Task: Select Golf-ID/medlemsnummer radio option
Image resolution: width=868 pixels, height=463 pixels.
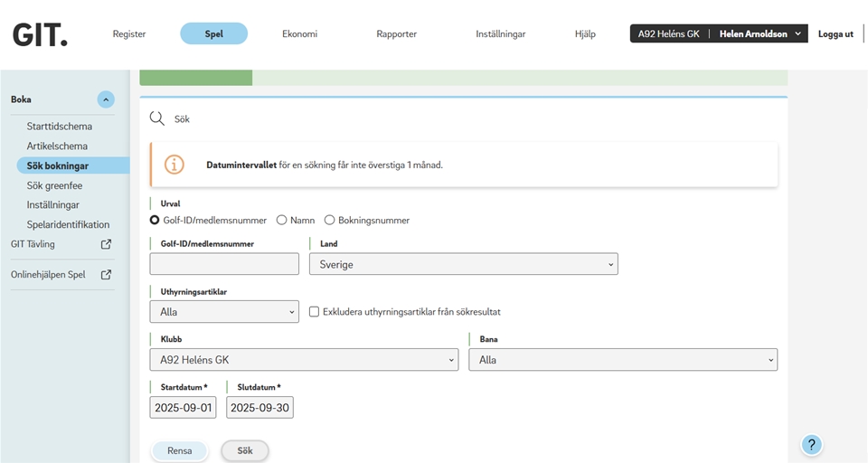Action: point(155,220)
